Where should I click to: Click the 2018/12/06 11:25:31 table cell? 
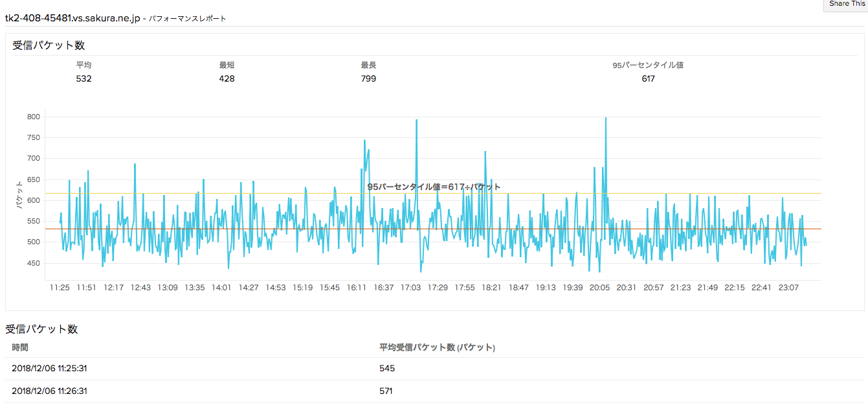click(x=50, y=369)
